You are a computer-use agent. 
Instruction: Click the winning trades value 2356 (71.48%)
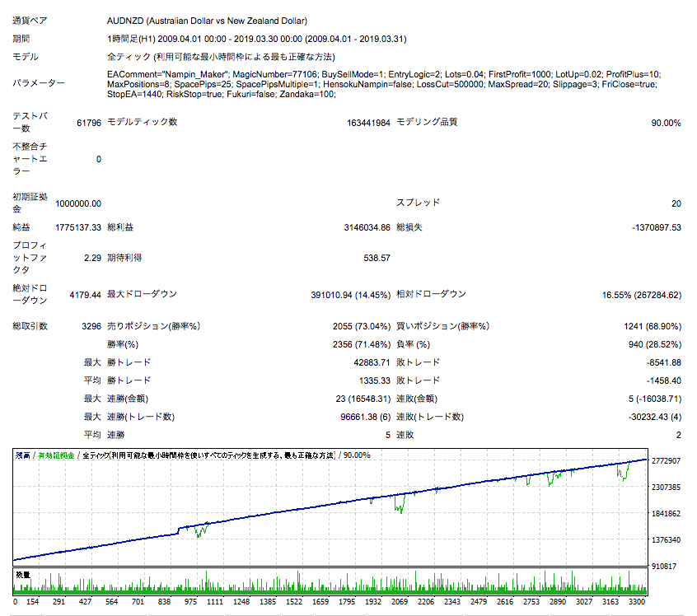tap(362, 344)
